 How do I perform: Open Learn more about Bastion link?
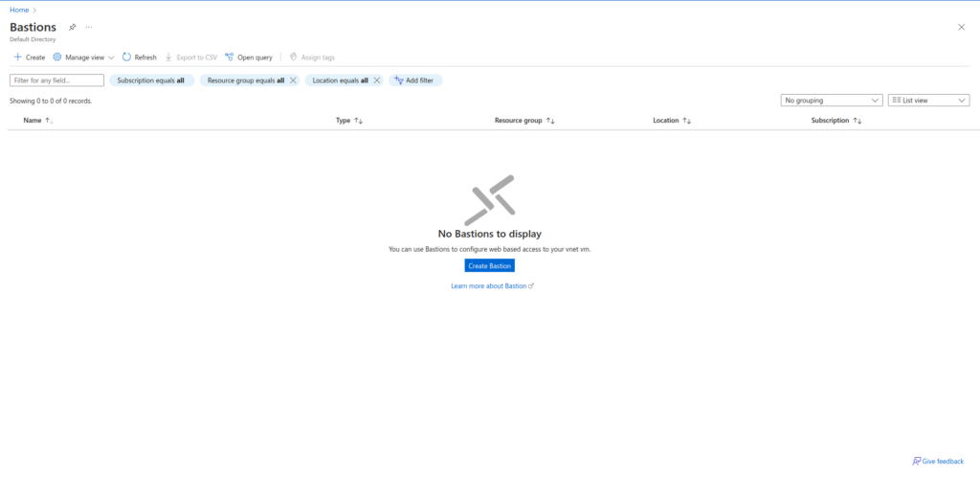pyautogui.click(x=491, y=285)
